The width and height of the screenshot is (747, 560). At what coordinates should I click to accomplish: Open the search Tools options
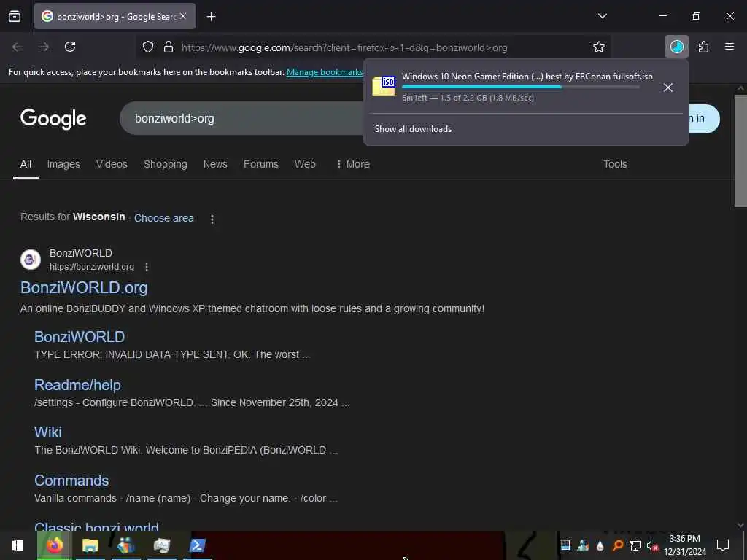615,164
